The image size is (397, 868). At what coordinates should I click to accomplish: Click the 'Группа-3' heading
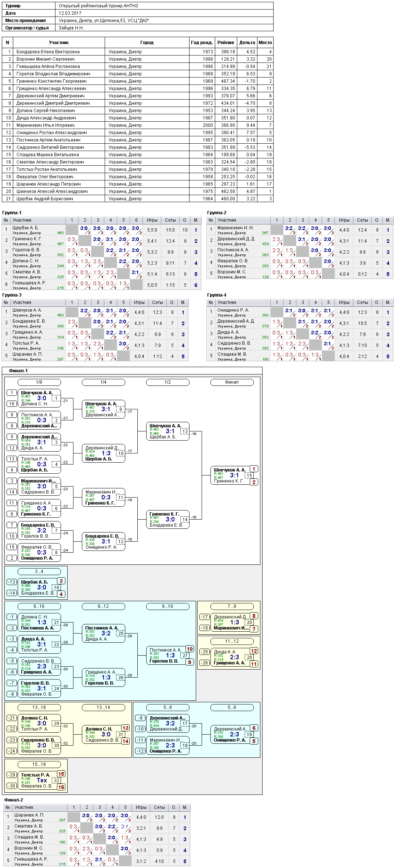pyautogui.click(x=12, y=295)
